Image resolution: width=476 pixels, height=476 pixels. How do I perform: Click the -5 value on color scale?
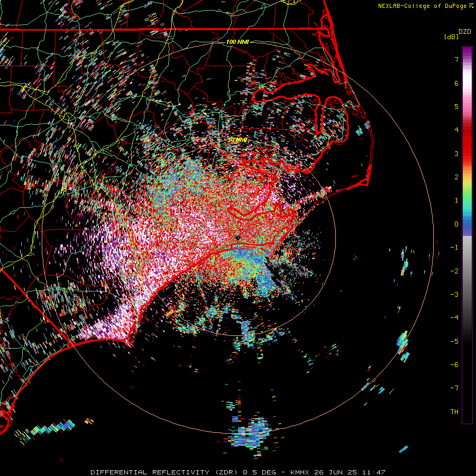[x=454, y=342]
